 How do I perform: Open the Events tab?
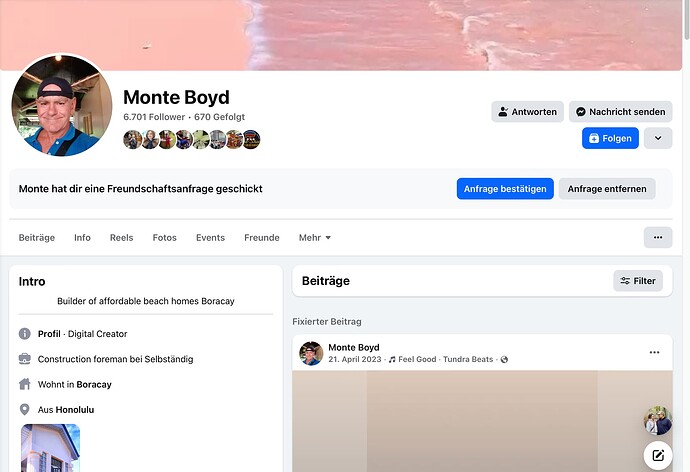pos(210,238)
